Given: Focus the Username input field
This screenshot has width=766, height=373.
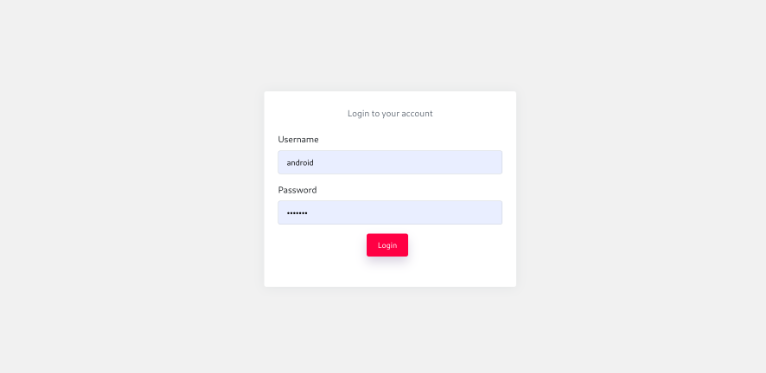Looking at the screenshot, I should [390, 162].
